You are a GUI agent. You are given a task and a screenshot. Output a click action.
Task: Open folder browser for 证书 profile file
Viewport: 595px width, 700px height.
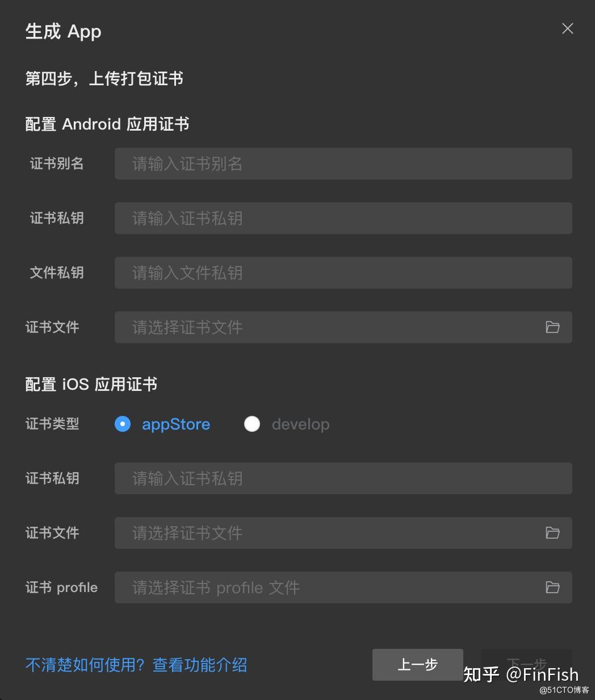click(552, 587)
